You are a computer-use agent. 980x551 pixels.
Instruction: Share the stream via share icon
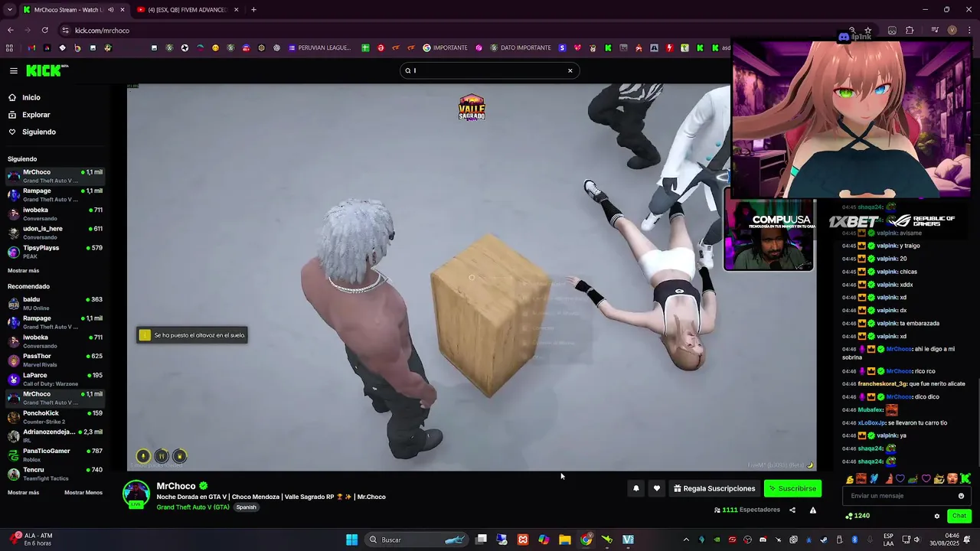792,510
